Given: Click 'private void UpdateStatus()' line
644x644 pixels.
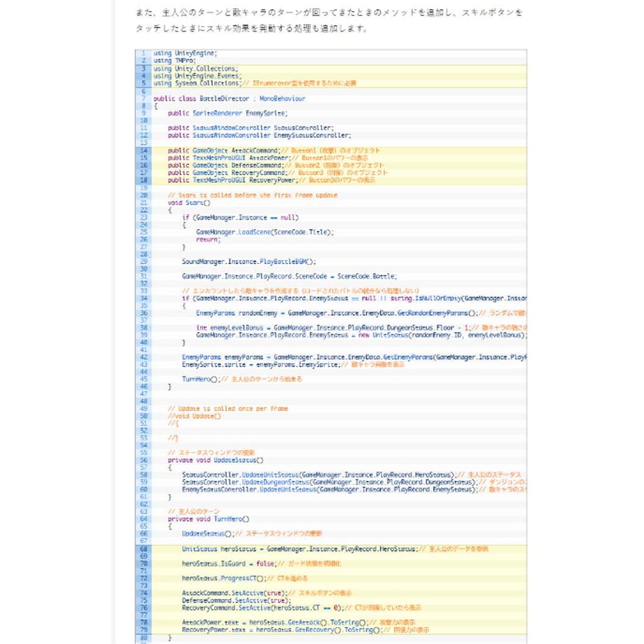Looking at the screenshot, I should (216, 461).
